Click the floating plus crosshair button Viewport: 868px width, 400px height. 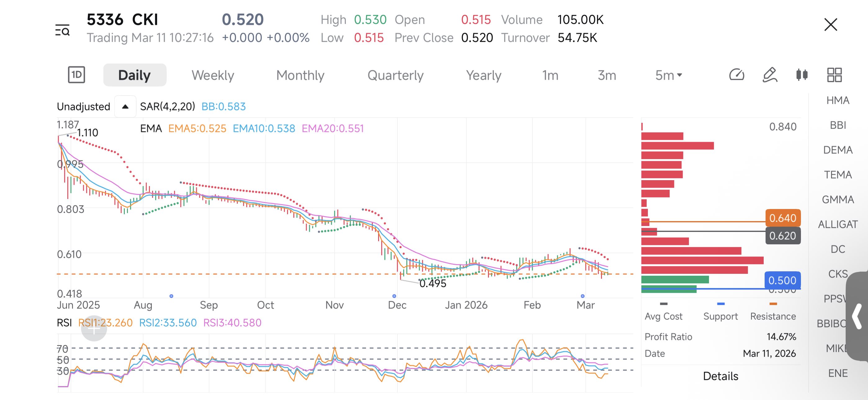click(x=94, y=328)
